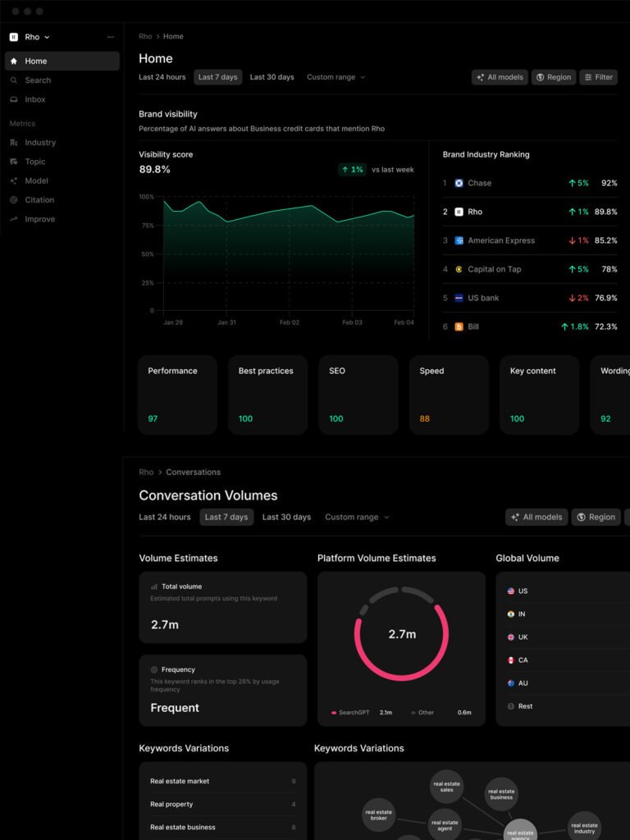Toggle Last 7 days in Conversation Volumes
This screenshot has height=840, width=630.
point(226,517)
